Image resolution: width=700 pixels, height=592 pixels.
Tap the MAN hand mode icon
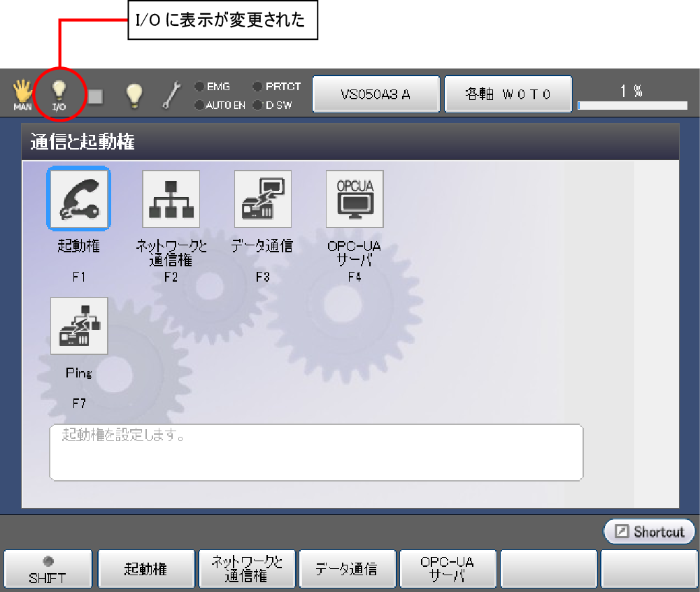(x=22, y=95)
